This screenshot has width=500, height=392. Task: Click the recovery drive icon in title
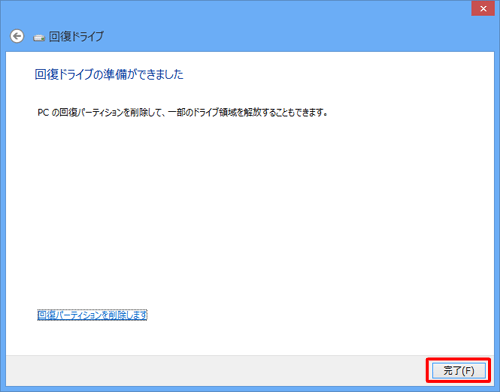tap(39, 38)
